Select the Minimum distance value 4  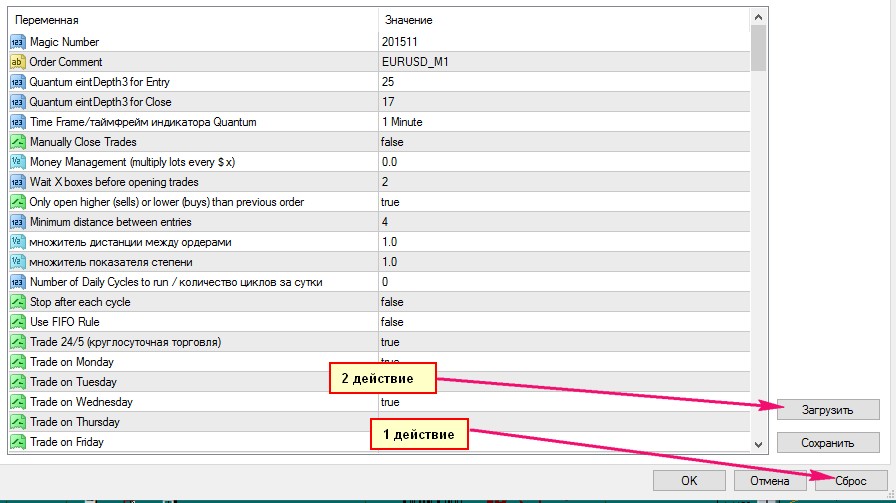click(385, 222)
